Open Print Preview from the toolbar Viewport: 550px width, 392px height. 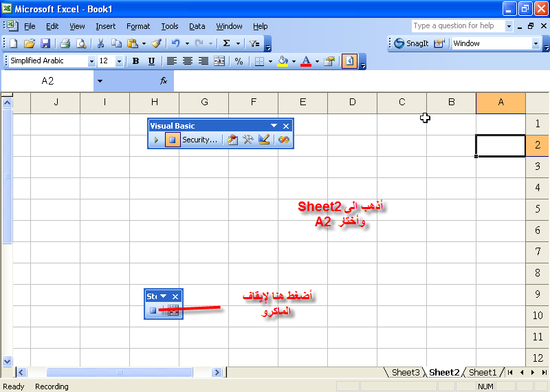[81, 43]
